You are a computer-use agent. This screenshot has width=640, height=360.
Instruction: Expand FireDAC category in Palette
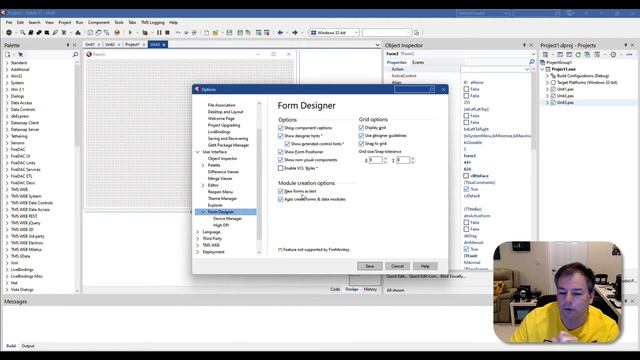click(7, 149)
